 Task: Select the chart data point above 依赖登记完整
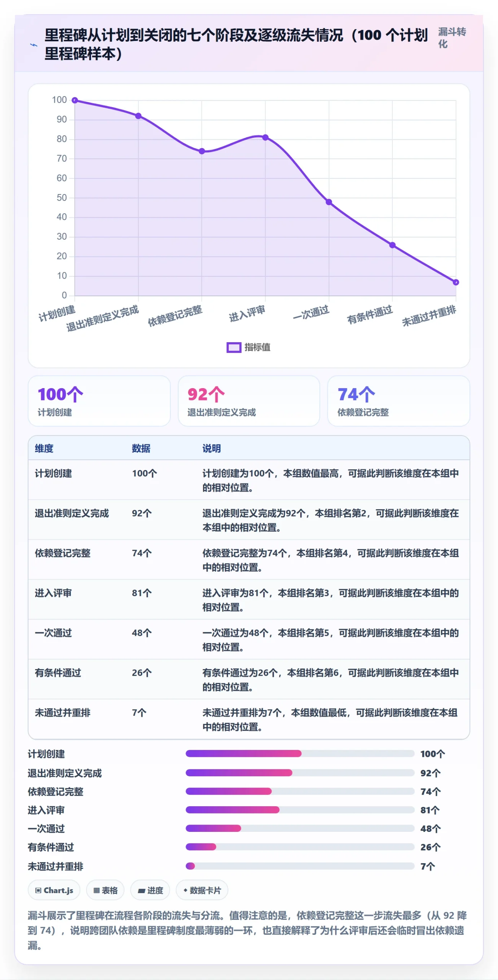202,151
